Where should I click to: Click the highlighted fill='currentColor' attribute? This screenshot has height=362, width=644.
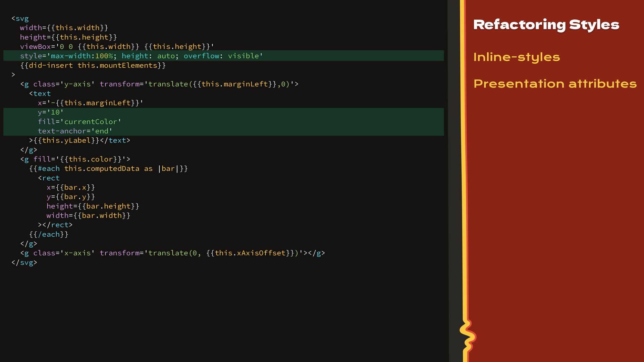pyautogui.click(x=79, y=122)
